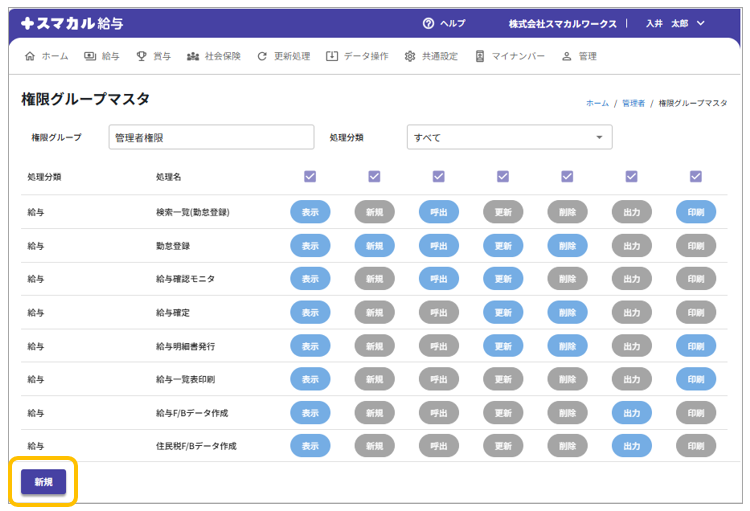Expand the 処理分類 dropdown showing すべて
Screen dimensions: 750x511
tap(509, 137)
